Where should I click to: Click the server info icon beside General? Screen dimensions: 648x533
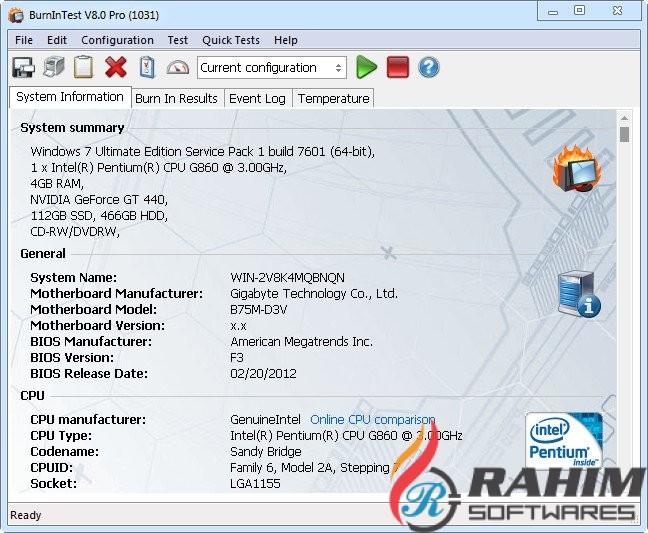(579, 295)
